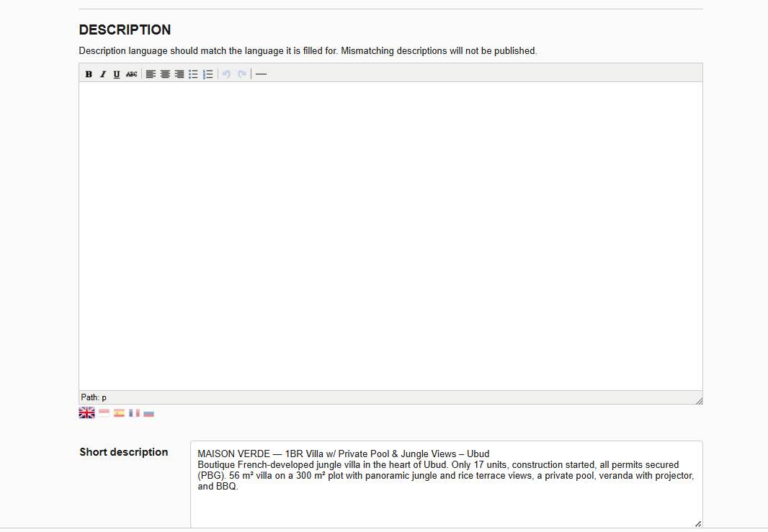Toggle bold formatting in the editor toolbar
Screen dimensions: 768x532
click(x=89, y=74)
